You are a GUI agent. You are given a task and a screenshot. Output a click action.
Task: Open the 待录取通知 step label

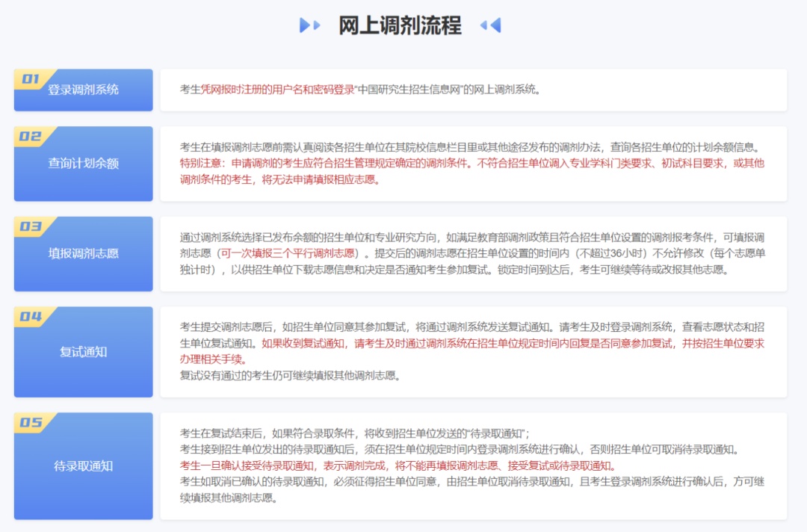coord(84,466)
